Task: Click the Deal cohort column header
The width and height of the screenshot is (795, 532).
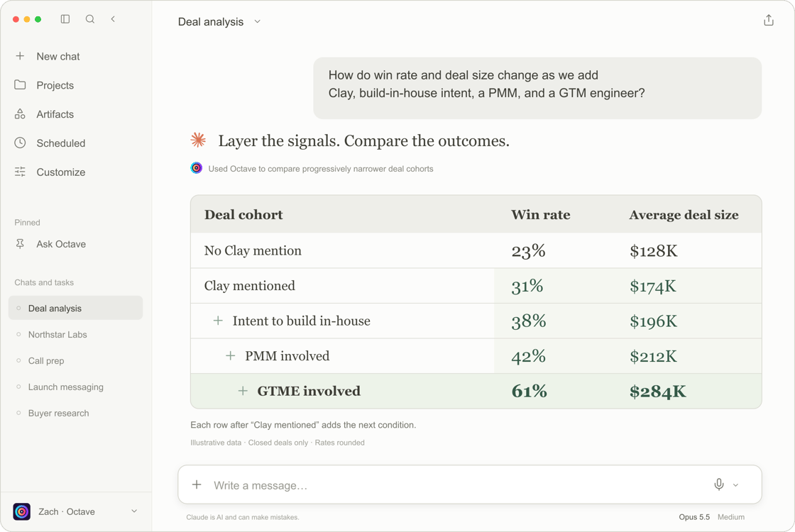Action: tap(243, 214)
